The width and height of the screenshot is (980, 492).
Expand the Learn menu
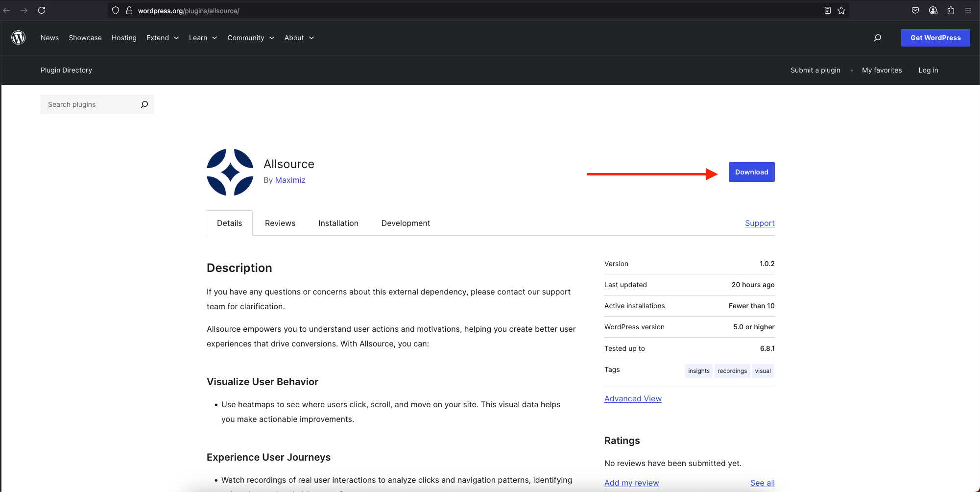(203, 38)
